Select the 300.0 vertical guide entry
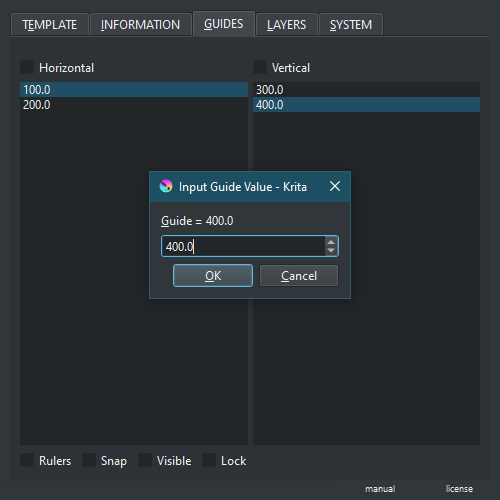Screen dimensions: 500x500 (367, 90)
